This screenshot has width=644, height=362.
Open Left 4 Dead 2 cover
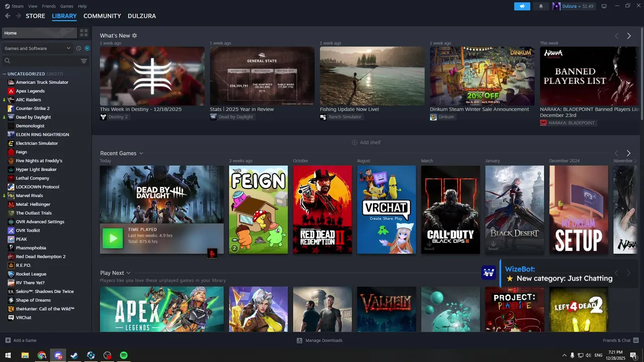tap(579, 309)
